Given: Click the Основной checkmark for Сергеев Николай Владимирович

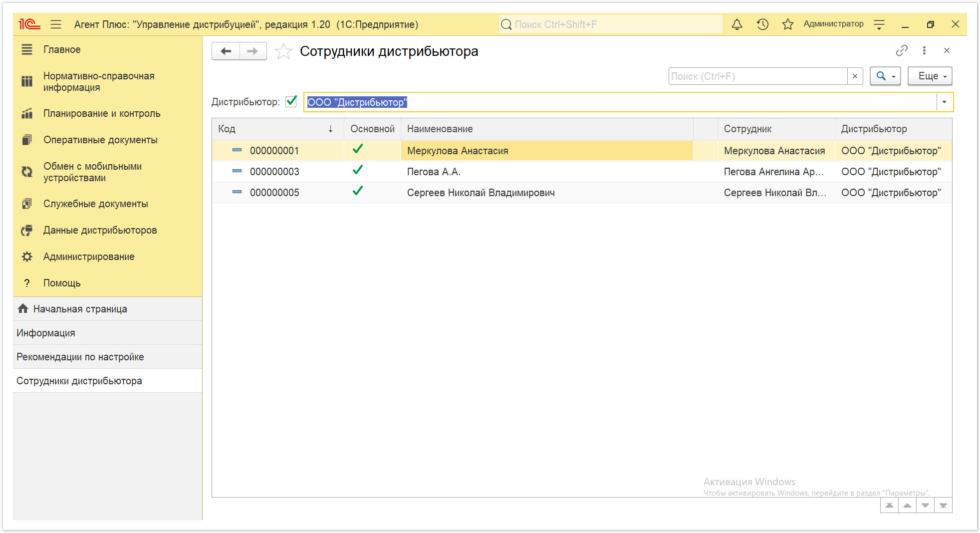Looking at the screenshot, I should (x=358, y=191).
